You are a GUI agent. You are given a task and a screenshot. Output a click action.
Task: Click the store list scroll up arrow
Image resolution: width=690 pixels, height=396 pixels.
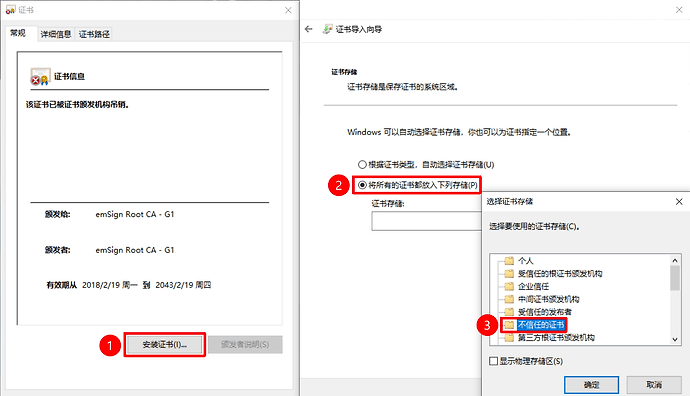(675, 260)
